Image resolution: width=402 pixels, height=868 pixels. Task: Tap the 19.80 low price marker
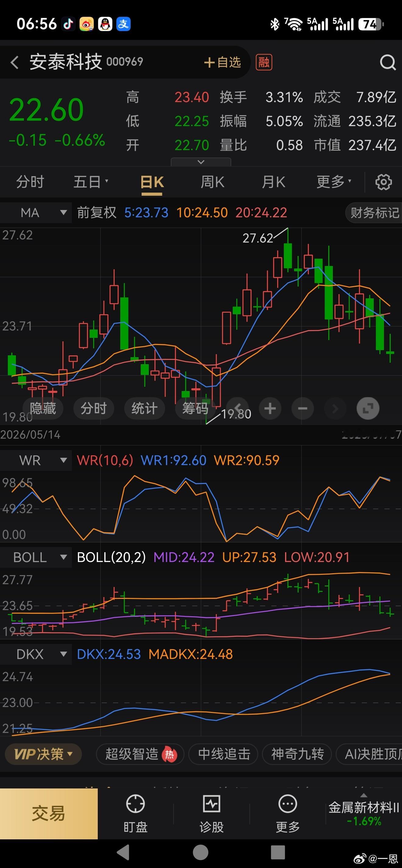[x=236, y=414]
